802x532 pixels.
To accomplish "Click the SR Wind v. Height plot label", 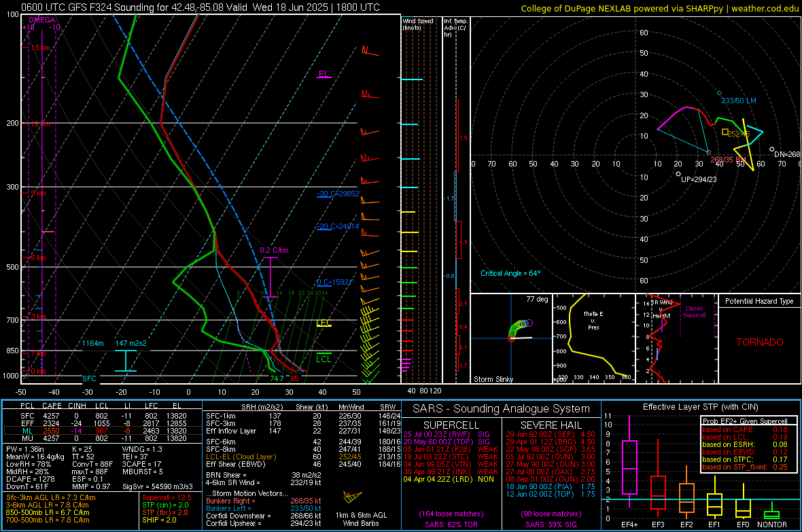I will click(x=661, y=309).
